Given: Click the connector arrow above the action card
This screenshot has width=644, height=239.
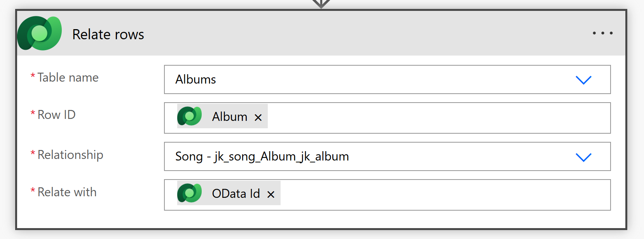Looking at the screenshot, I should (x=321, y=3).
